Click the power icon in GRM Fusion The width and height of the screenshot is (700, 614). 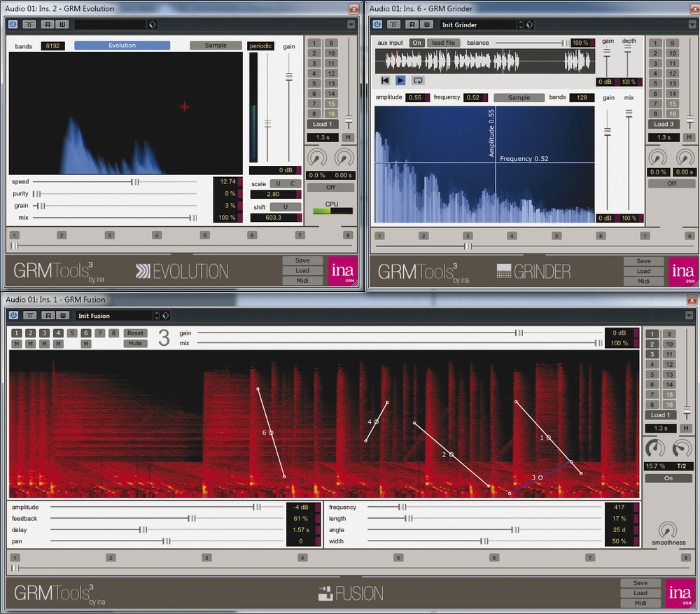[x=13, y=315]
